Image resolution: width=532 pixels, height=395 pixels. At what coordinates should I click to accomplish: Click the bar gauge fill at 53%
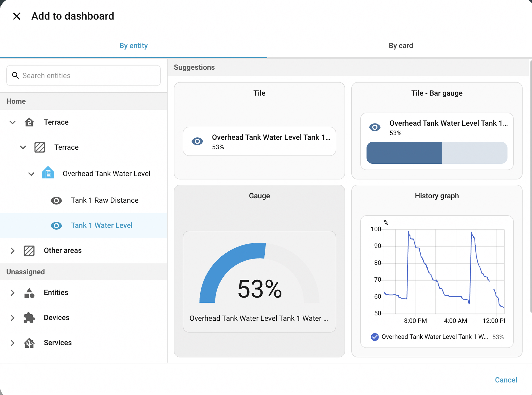pyautogui.click(x=404, y=153)
